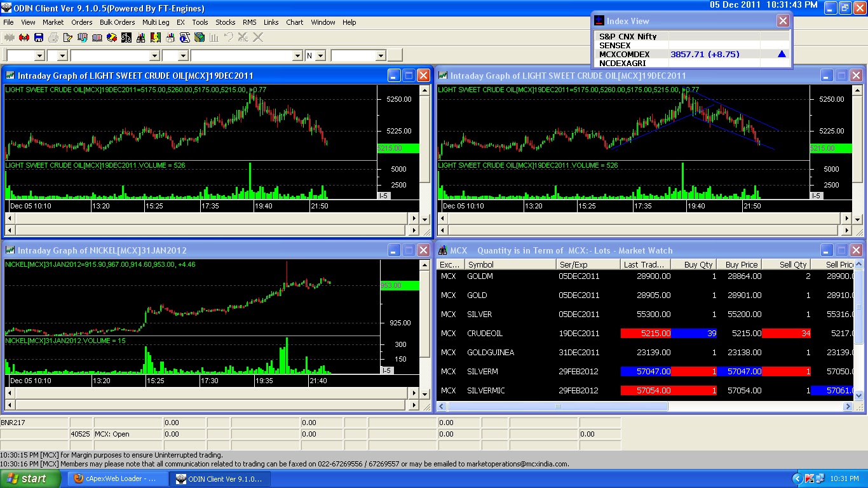Open the Bulk Orders menu

click(118, 22)
